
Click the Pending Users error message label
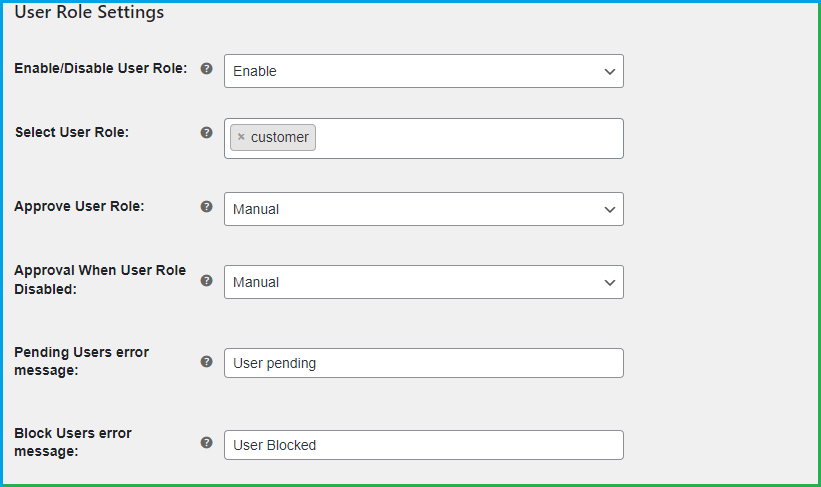[80, 361]
